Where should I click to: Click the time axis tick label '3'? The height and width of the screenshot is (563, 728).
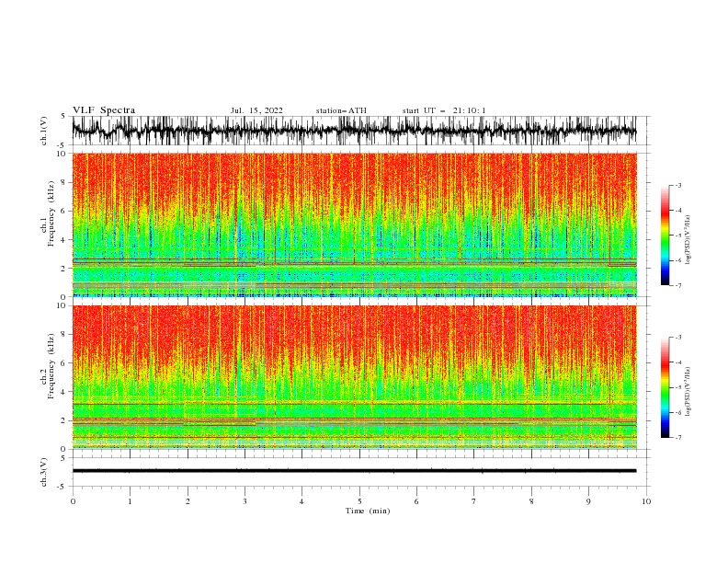pyautogui.click(x=245, y=501)
